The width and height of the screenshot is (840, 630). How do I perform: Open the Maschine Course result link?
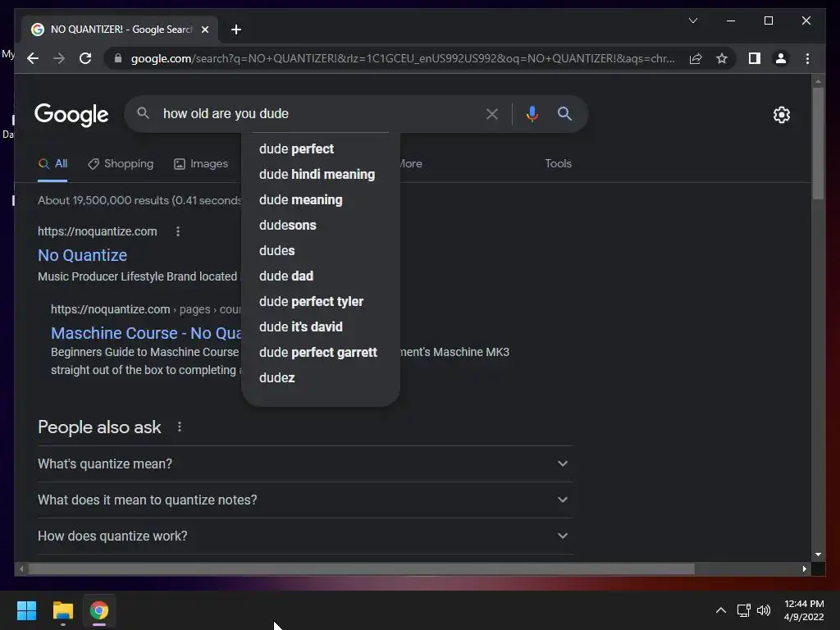tap(146, 333)
